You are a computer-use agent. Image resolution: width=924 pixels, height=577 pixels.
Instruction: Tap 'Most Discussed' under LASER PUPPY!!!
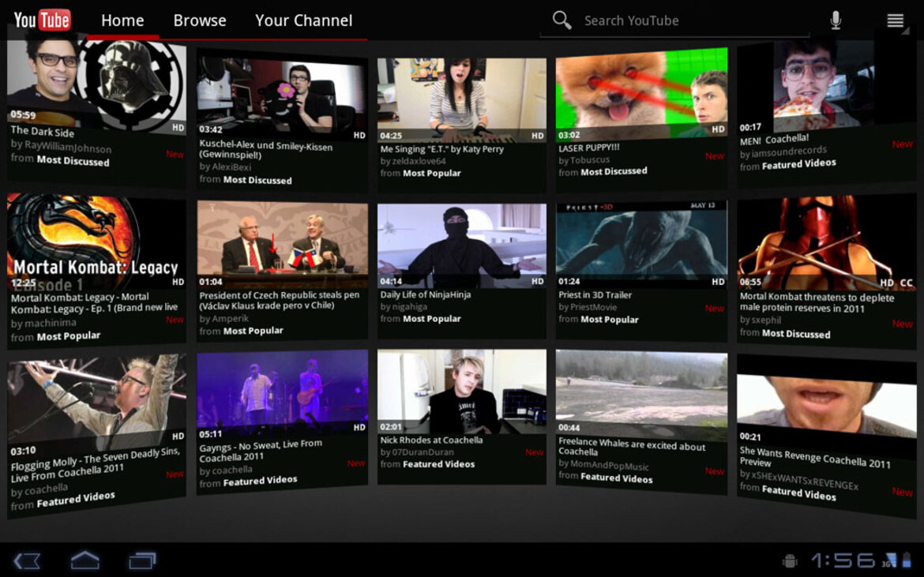(x=614, y=171)
